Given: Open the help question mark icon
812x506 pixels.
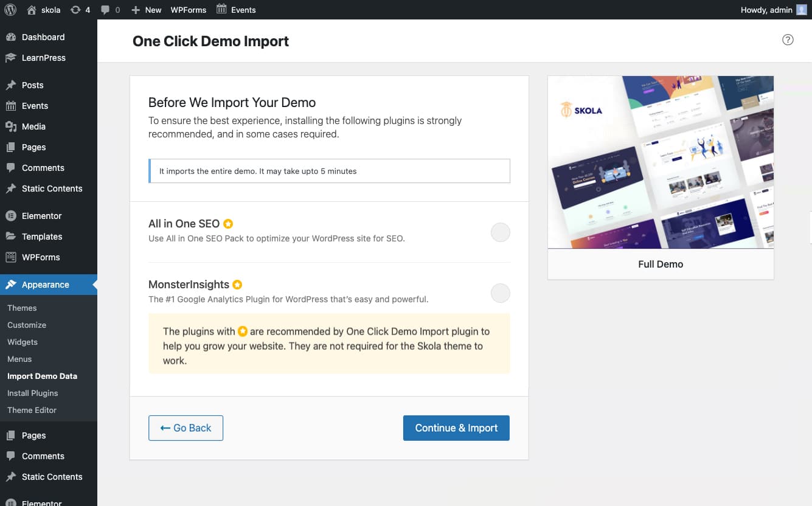Looking at the screenshot, I should (x=788, y=40).
